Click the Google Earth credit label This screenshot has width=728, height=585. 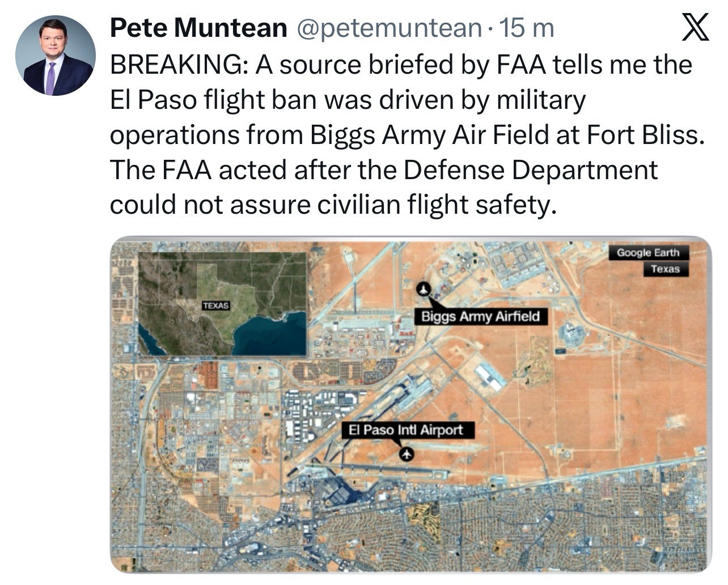tap(647, 252)
